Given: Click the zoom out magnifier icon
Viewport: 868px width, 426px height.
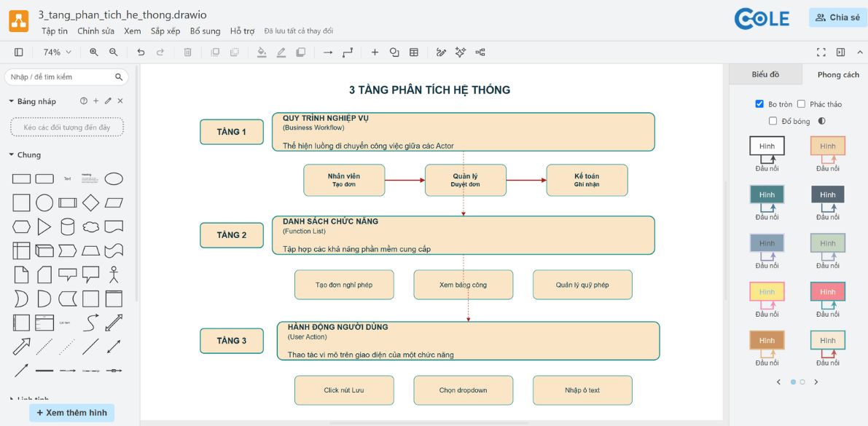Looking at the screenshot, I should (114, 52).
